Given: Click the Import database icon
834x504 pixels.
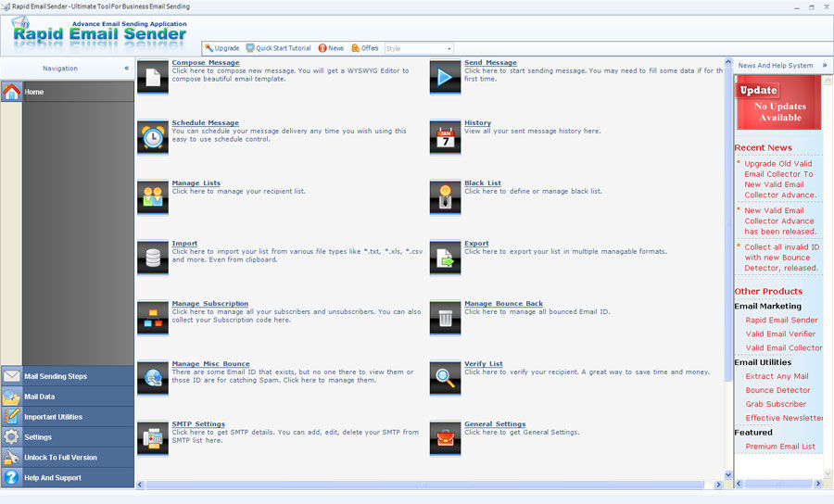Looking at the screenshot, I should (x=153, y=258).
